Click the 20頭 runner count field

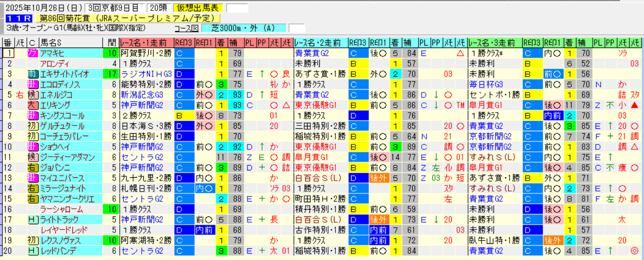pyautogui.click(x=158, y=8)
